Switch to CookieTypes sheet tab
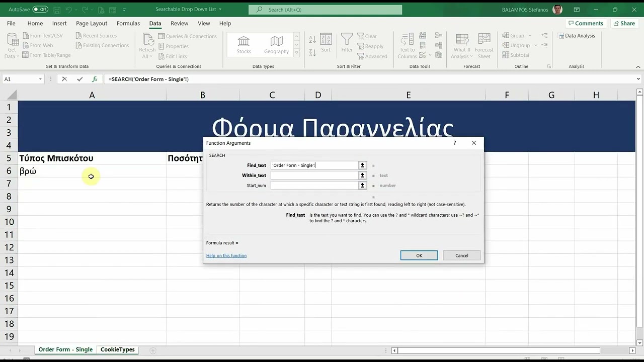Viewport: 644px width, 362px height. tap(118, 349)
